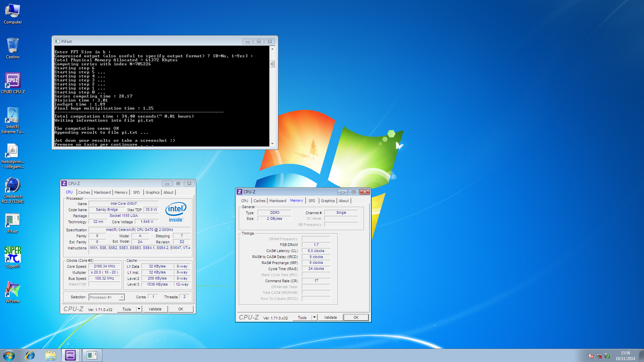Open SPD tab in right CPU-Z
Image resolution: width=644 pixels, height=362 pixels.
click(312, 201)
